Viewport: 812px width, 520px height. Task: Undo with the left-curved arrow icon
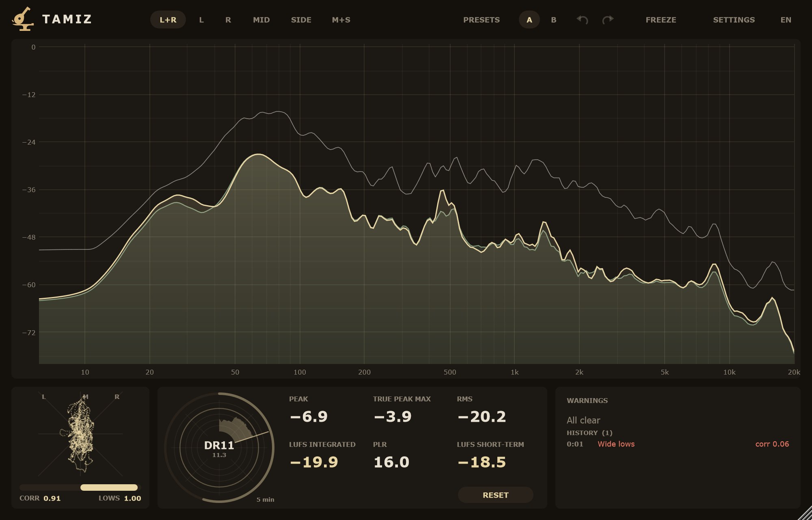pos(582,19)
